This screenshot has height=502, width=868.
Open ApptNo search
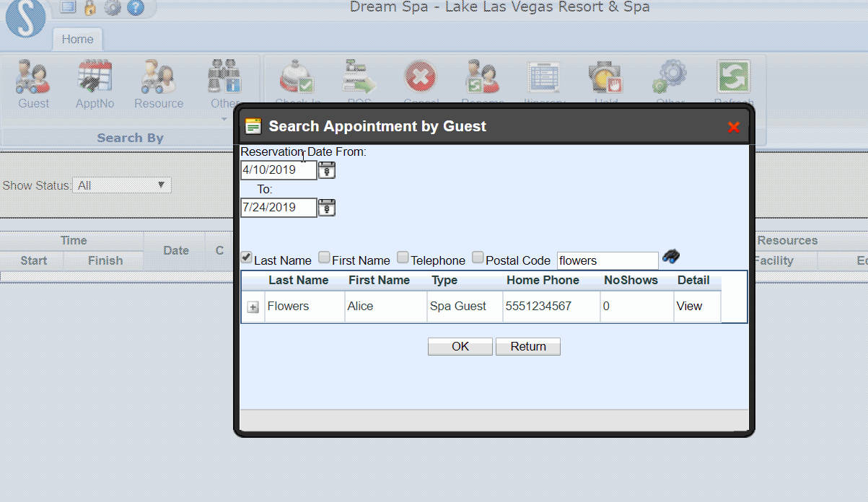point(95,79)
